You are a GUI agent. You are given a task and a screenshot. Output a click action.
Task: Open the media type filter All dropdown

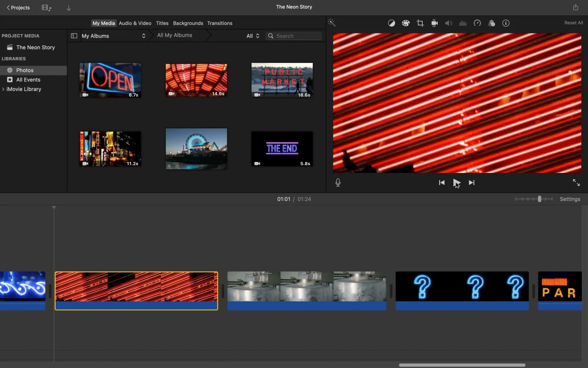pos(252,35)
